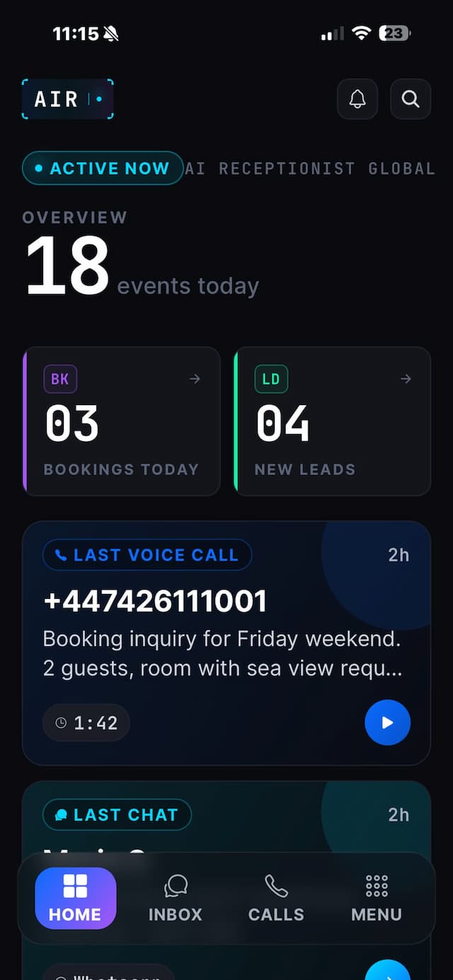Tap the LD badge on leads card
Screen dimensions: 453x980
(271, 379)
